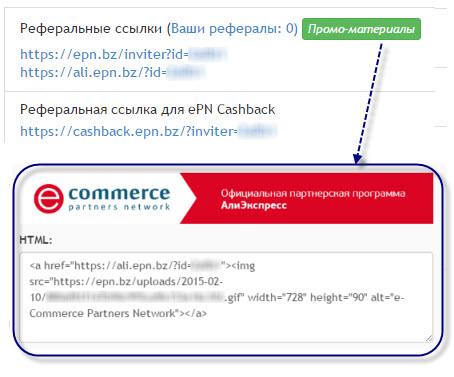454x377 pixels.
Task: Select "Официальная партнерская программа" banner text
Action: click(313, 193)
